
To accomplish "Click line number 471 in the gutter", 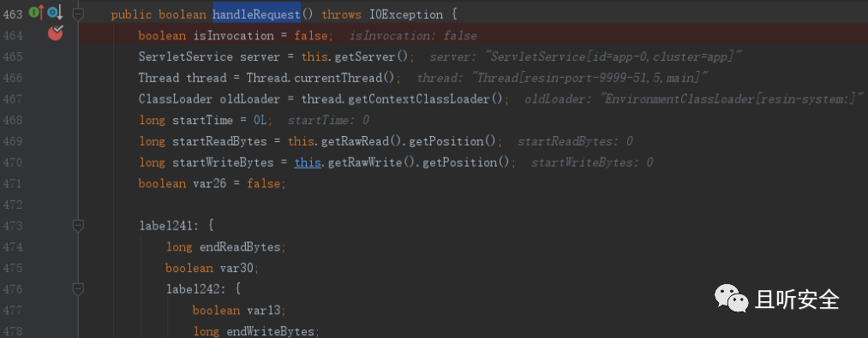I will (x=12, y=184).
